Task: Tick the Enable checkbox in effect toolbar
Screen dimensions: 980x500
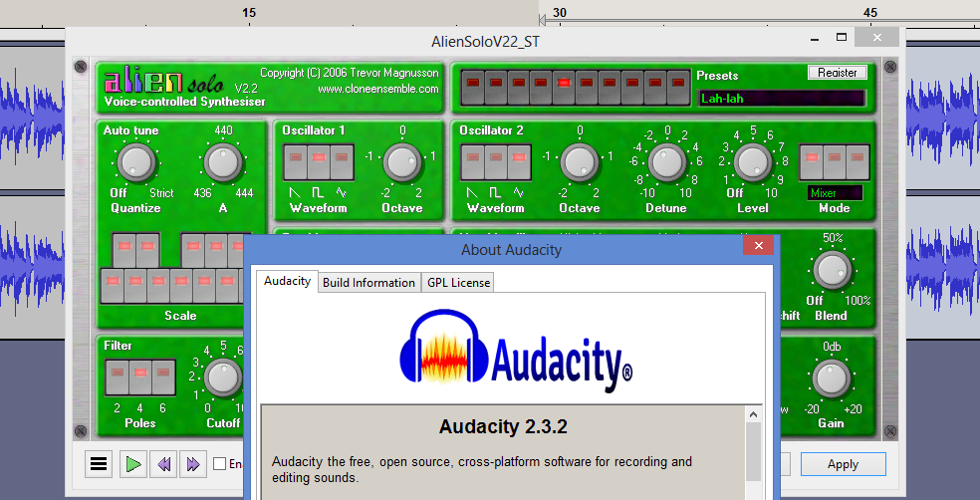Action: (219, 464)
